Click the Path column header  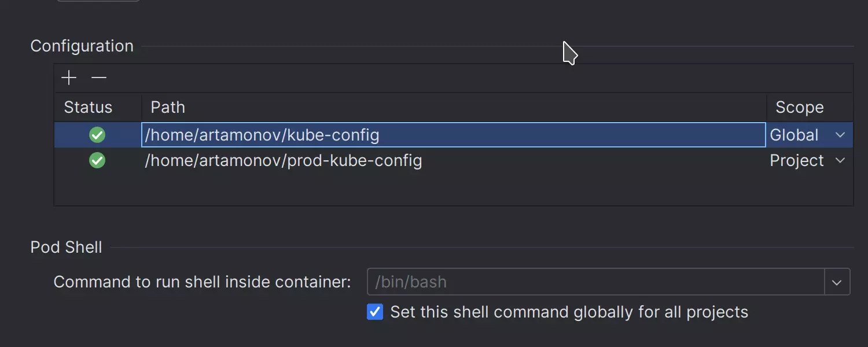[168, 108]
